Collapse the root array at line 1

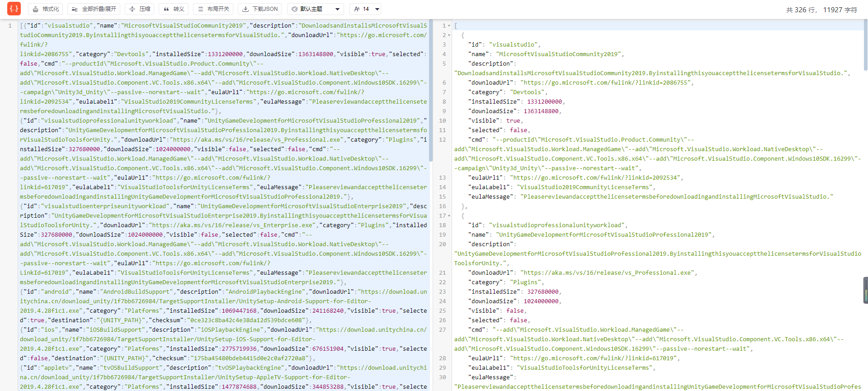(449, 26)
